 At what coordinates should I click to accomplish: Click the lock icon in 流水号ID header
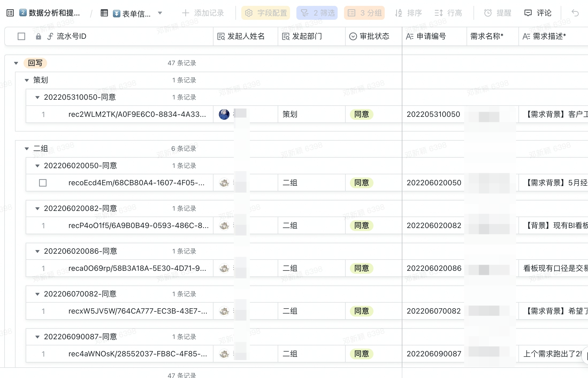39,36
